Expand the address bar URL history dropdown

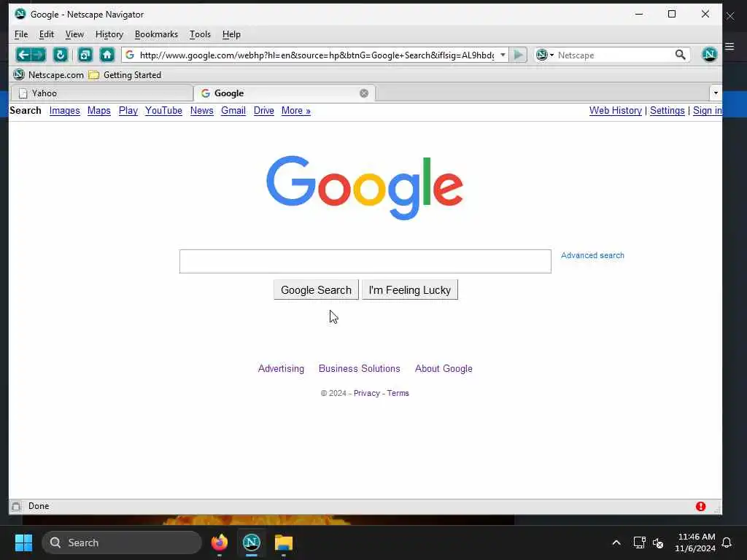point(503,55)
